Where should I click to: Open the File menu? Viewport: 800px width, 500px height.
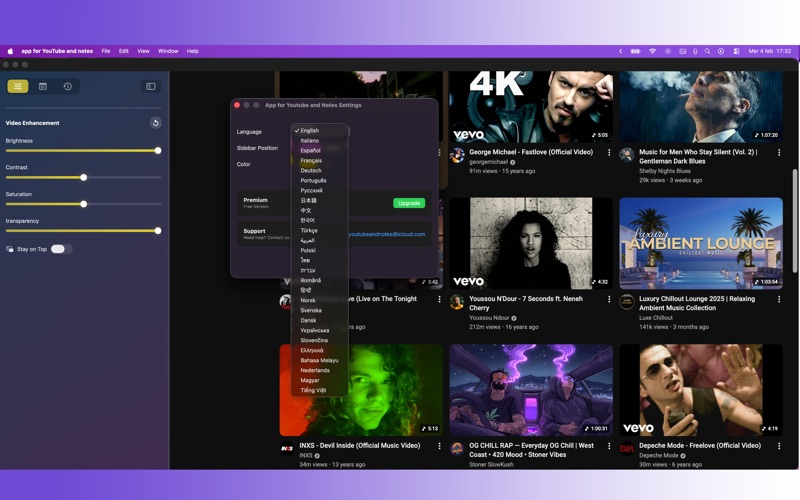106,51
